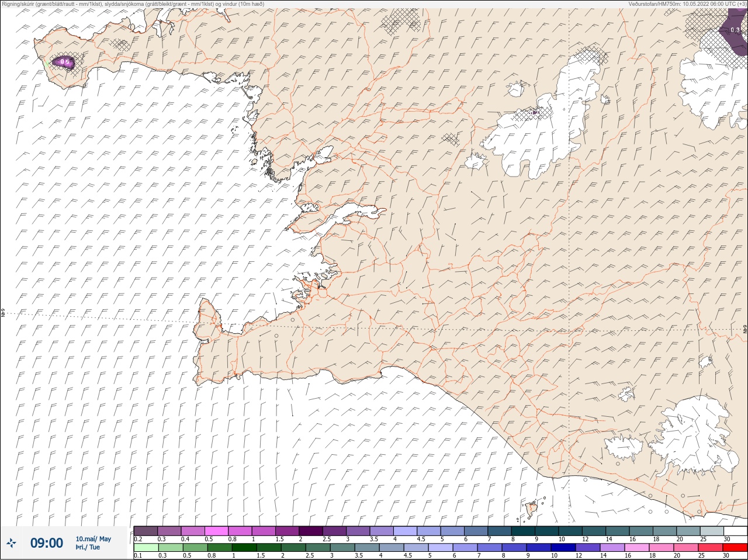The width and height of the screenshot is (748, 560).
Task: Click the 64N latitude label on right edge
Action: coord(744,330)
